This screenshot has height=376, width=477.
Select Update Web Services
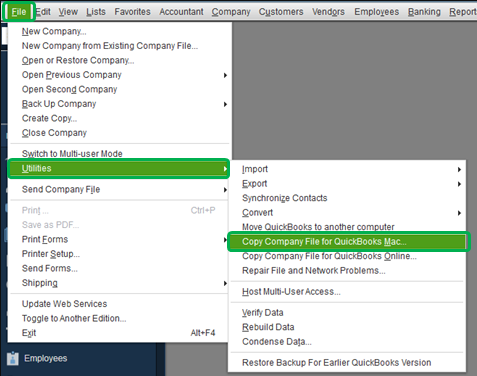coord(118,304)
